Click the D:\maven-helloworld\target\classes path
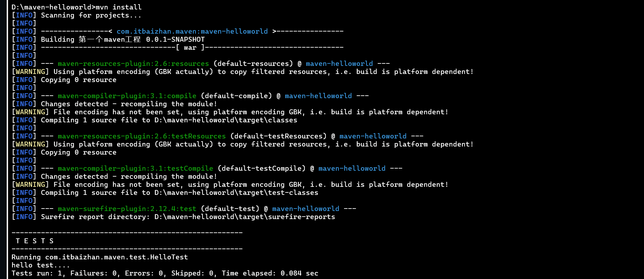 click(x=226, y=120)
